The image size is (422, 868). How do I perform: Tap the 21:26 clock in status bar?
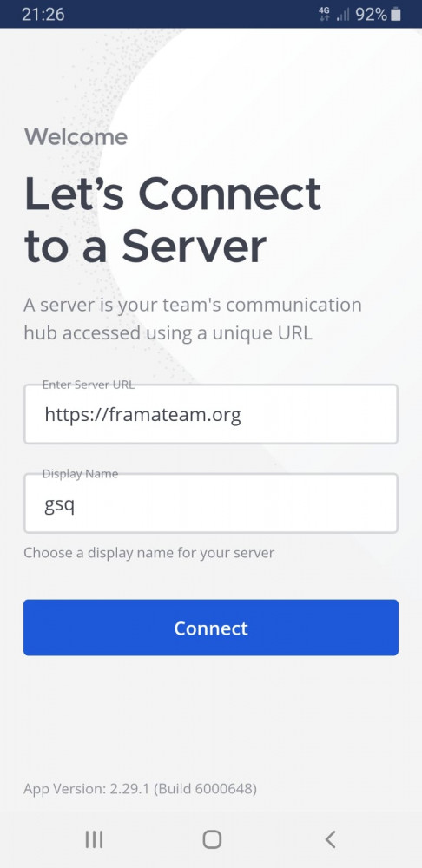point(43,15)
